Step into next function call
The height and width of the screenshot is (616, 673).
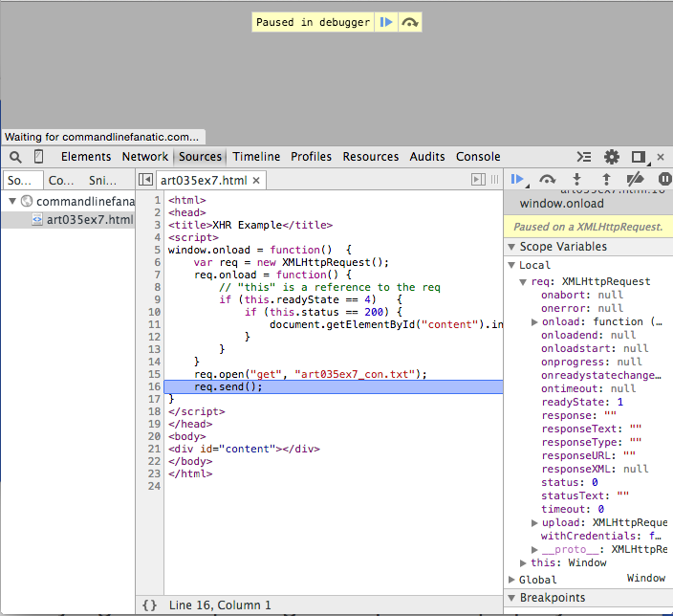(576, 179)
